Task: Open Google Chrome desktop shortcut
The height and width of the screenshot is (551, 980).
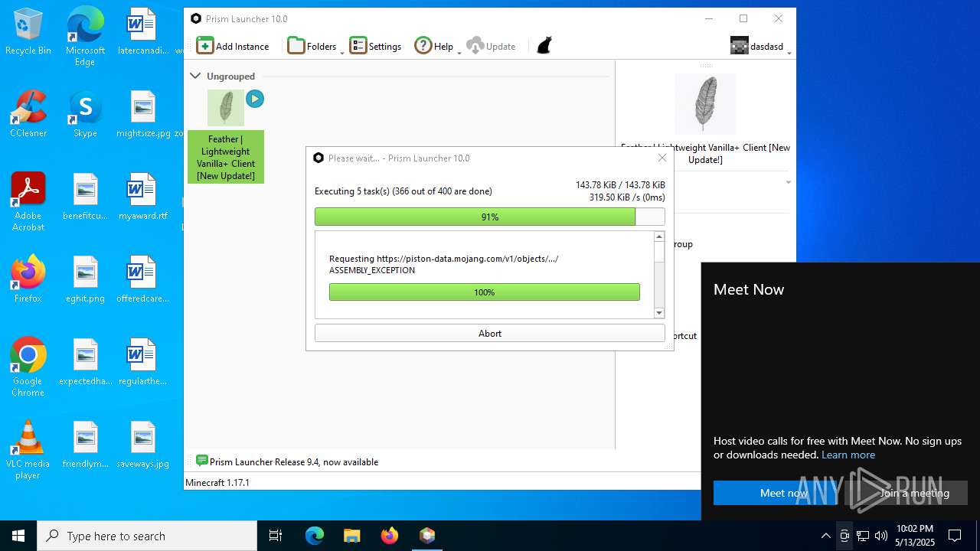Action: click(28, 367)
